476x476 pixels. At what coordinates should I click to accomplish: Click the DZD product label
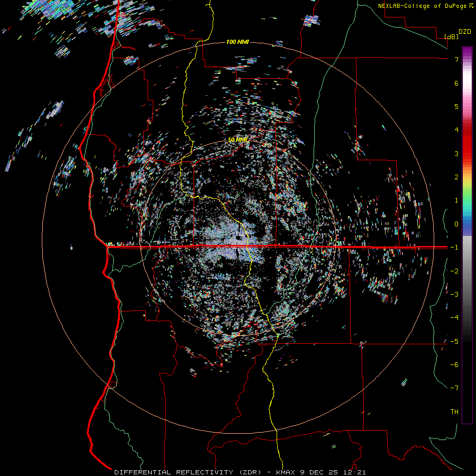(x=465, y=32)
